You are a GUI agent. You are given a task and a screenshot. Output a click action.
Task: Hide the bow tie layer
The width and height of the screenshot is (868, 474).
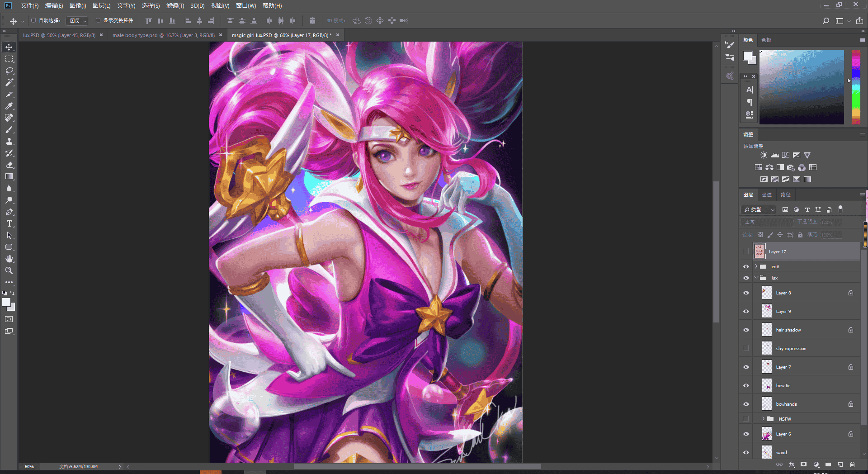click(x=746, y=386)
